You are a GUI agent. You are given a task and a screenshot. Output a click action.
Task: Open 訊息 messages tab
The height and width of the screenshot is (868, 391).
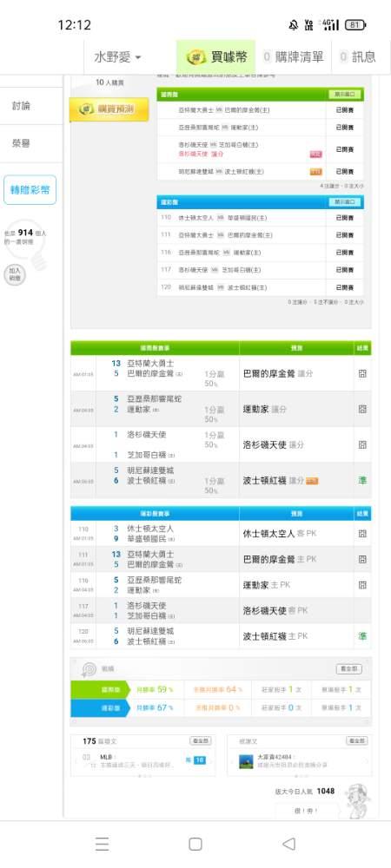click(x=358, y=57)
